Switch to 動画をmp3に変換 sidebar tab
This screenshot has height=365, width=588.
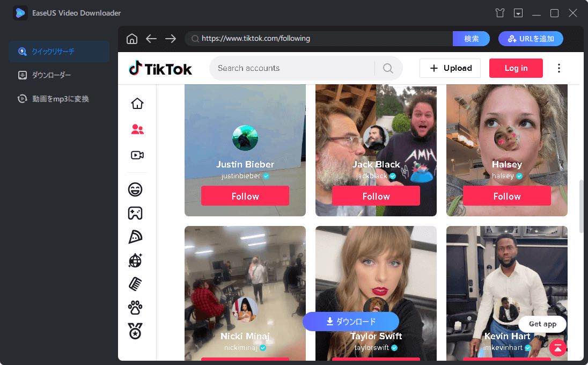60,99
